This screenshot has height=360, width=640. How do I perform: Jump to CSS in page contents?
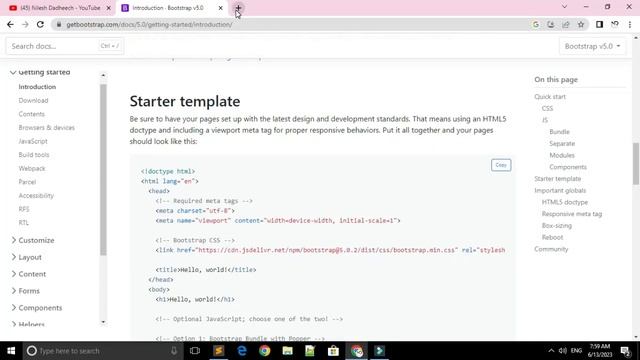pyautogui.click(x=547, y=108)
